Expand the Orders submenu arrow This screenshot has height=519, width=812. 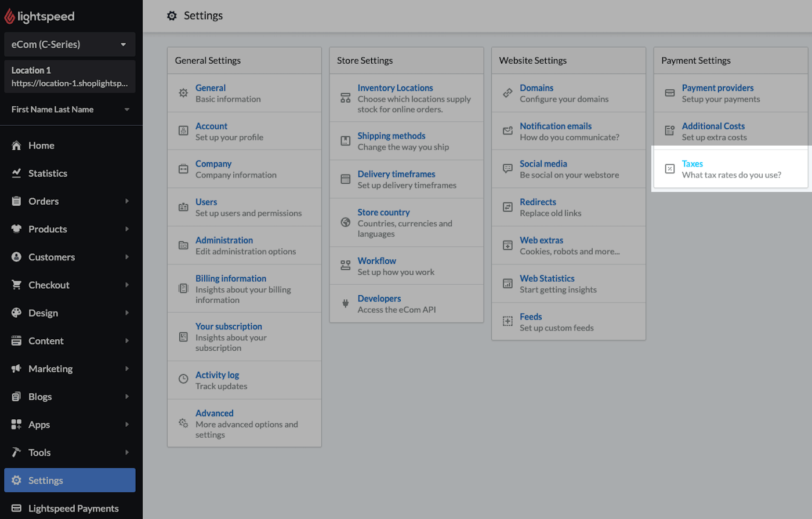[x=126, y=201]
